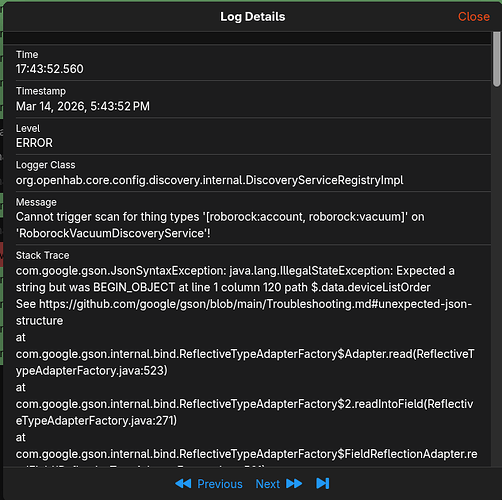Click the Logger Class field label

[46, 165]
